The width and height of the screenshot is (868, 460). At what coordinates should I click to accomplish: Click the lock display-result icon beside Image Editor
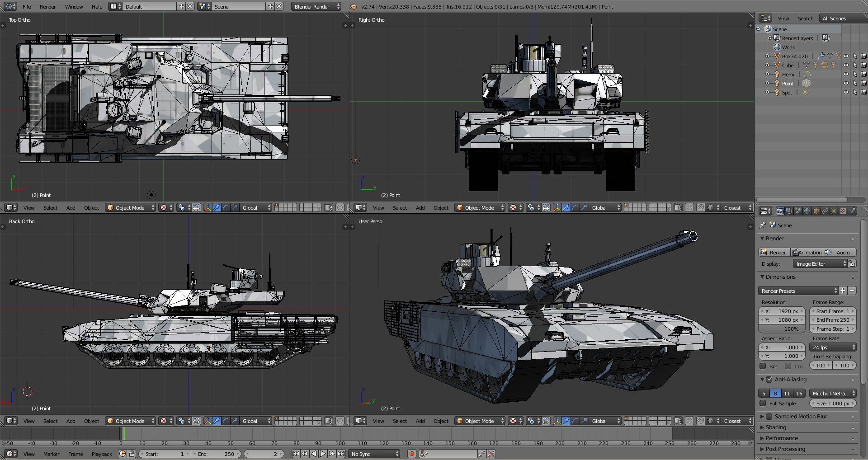852,264
